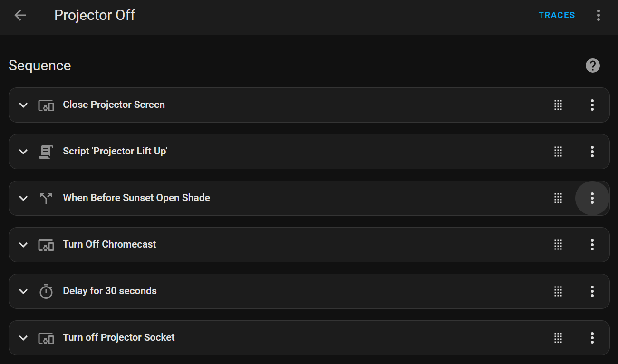Expand the When Before Sunset Open Shade action
The width and height of the screenshot is (618, 364).
pos(23,198)
